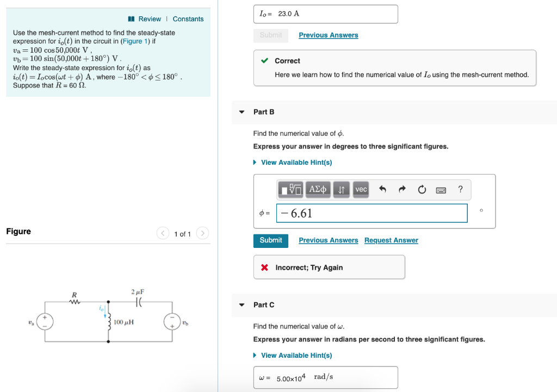Open the Constants tab
557x392 pixels.
click(x=188, y=18)
